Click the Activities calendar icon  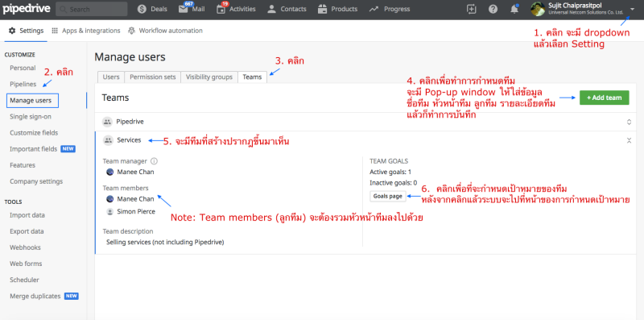coord(221,10)
